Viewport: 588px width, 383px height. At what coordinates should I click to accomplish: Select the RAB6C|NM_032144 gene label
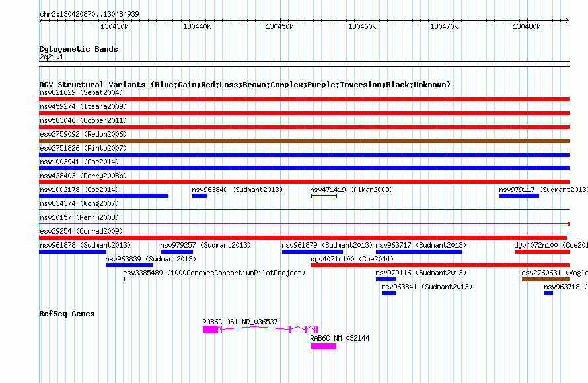click(x=340, y=338)
